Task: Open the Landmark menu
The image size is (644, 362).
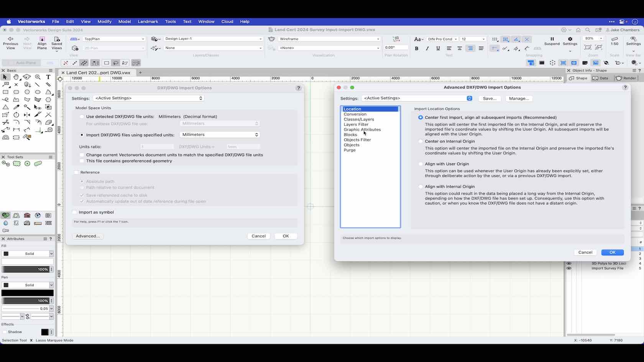Action: (x=148, y=21)
